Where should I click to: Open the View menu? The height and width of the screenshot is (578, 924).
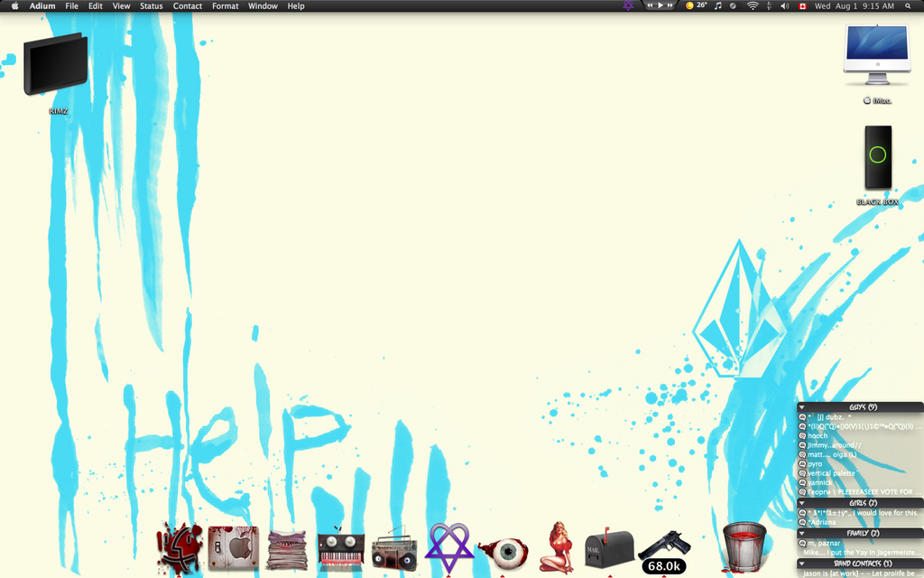122,6
